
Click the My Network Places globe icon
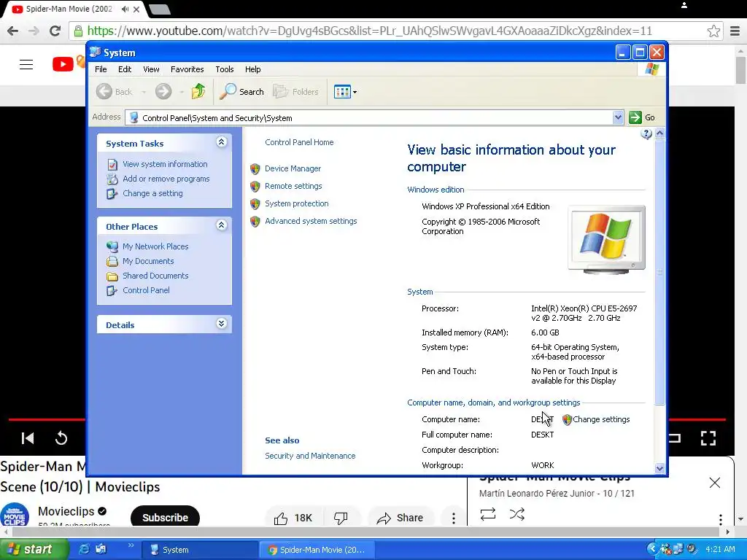(112, 246)
